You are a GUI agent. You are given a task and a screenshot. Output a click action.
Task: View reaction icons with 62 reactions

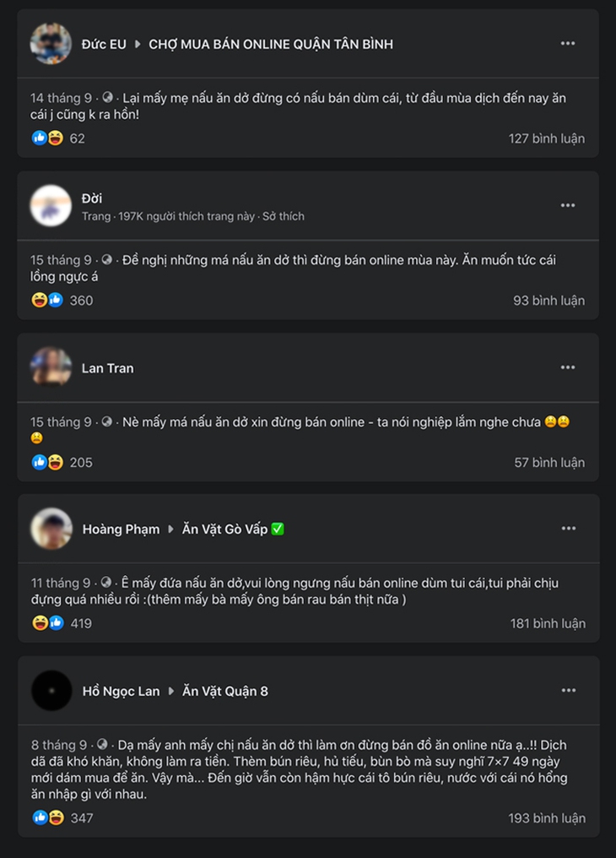tap(47, 138)
